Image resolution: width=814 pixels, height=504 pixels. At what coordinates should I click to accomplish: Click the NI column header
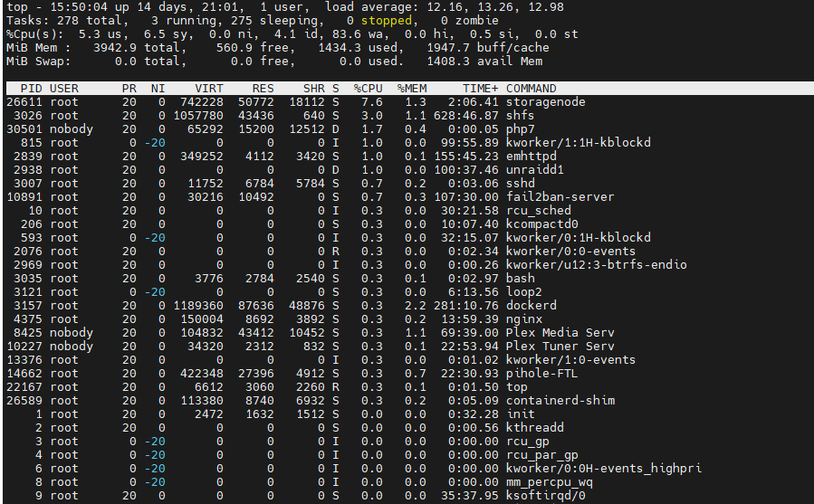point(158,89)
